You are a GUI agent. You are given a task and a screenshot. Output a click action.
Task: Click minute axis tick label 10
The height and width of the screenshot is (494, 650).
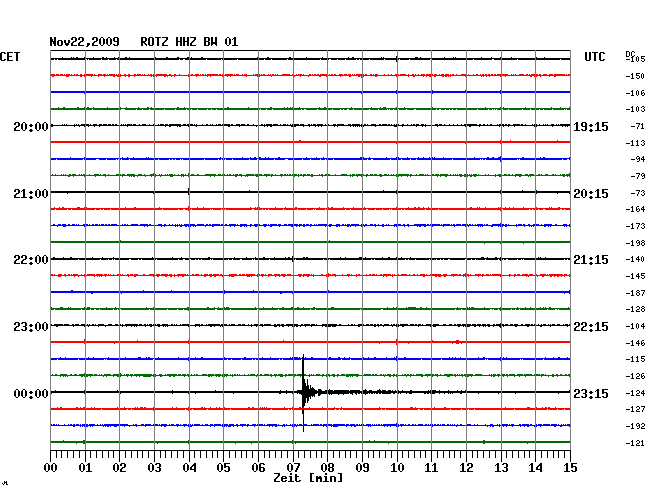click(397, 468)
